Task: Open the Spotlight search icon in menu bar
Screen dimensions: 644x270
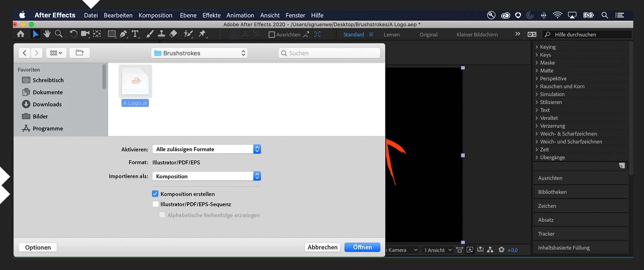Action: point(605,15)
